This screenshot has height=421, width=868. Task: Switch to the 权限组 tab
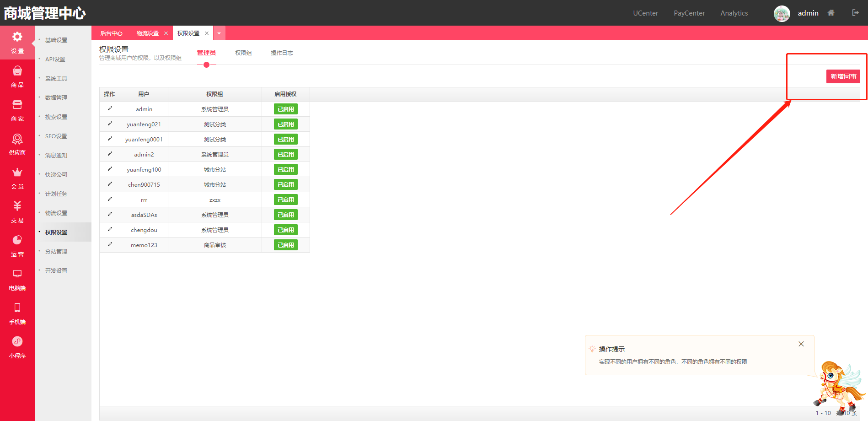coord(243,53)
